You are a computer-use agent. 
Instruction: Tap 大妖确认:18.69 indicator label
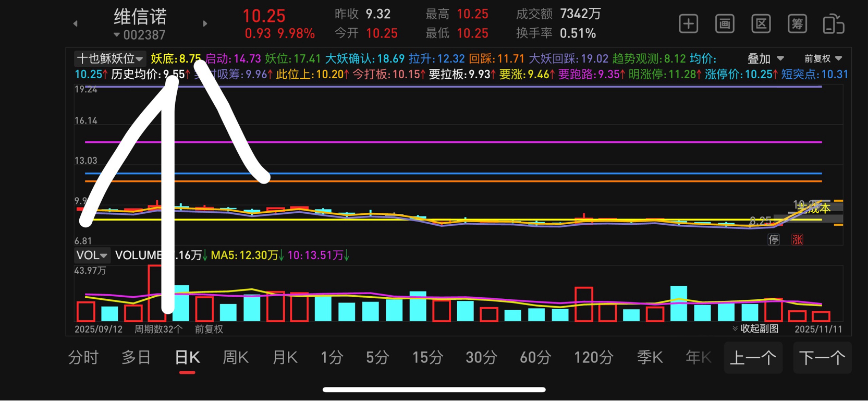tap(365, 59)
